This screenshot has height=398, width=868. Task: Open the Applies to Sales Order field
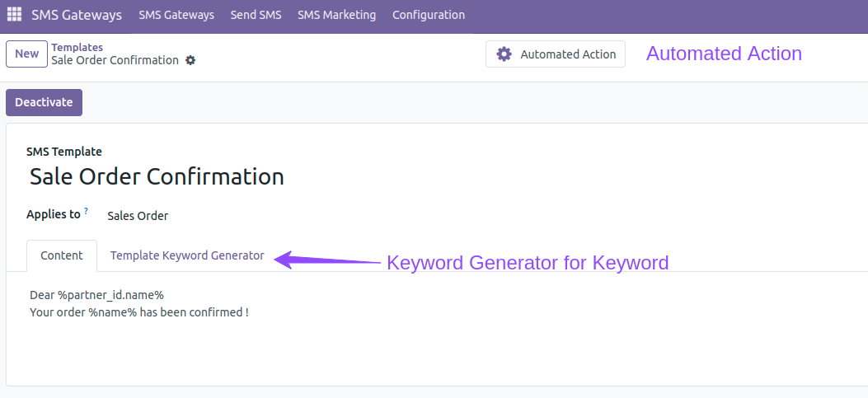(138, 216)
